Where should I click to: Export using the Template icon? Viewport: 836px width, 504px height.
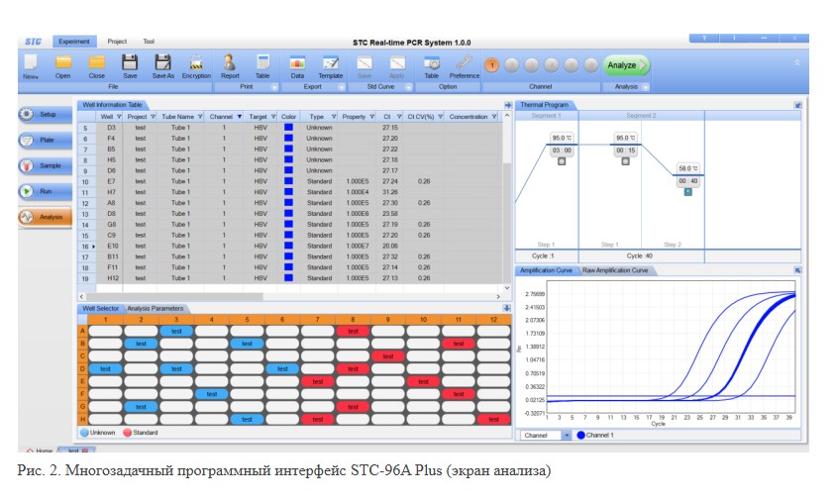pyautogui.click(x=330, y=65)
